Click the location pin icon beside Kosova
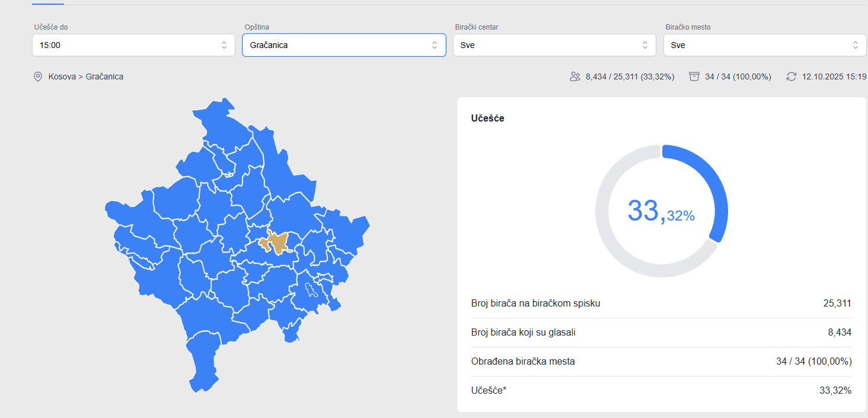 [x=38, y=76]
